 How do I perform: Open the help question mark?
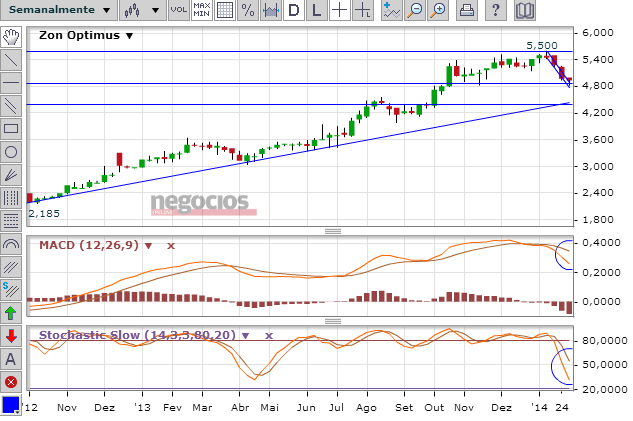(496, 10)
